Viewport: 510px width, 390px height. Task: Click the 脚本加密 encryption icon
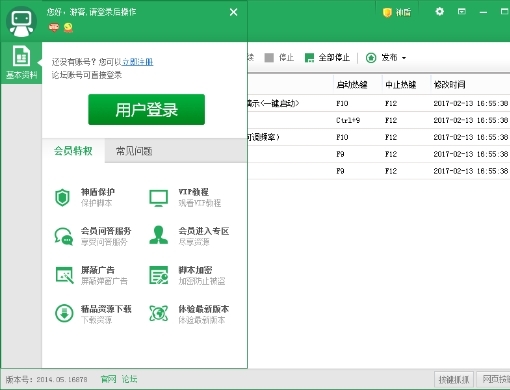pyautogui.click(x=159, y=275)
